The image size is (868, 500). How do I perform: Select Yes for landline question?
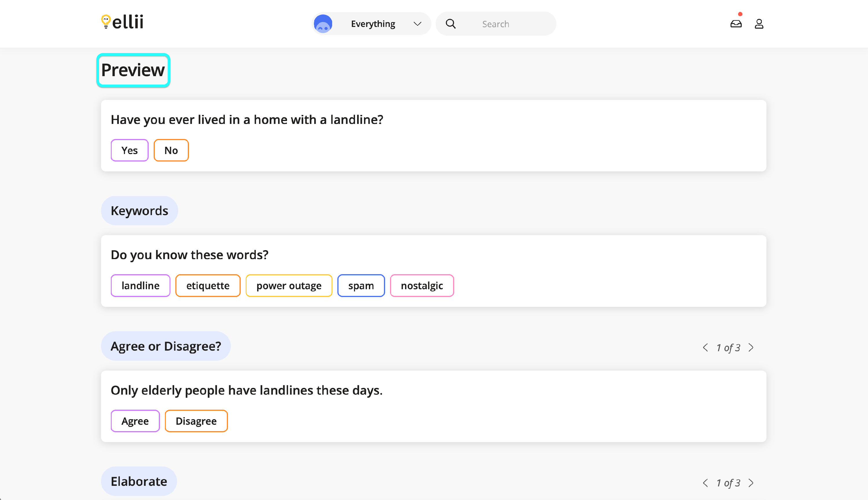point(129,150)
